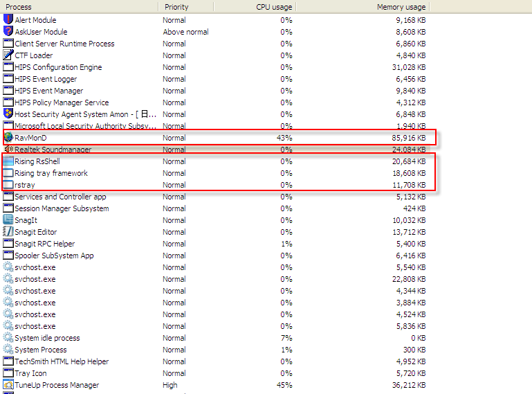Sort by the CPU usage column header
Screen dimensions: 532x394
pos(255,7)
